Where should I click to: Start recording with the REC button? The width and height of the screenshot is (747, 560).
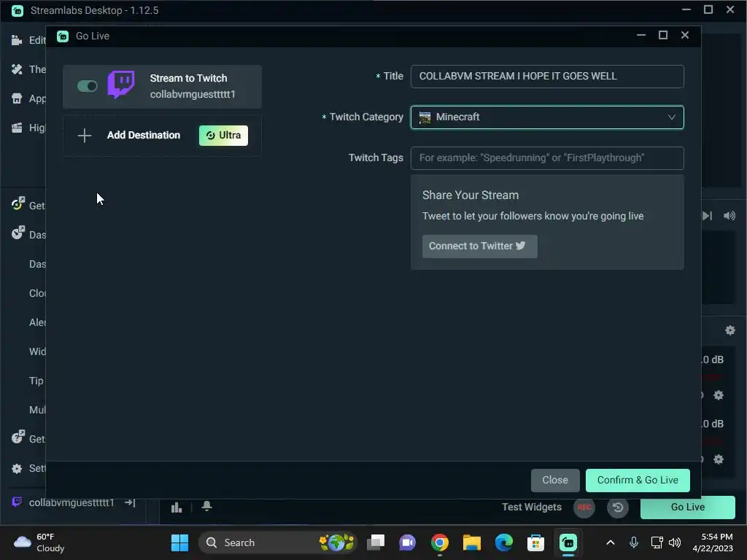point(584,507)
